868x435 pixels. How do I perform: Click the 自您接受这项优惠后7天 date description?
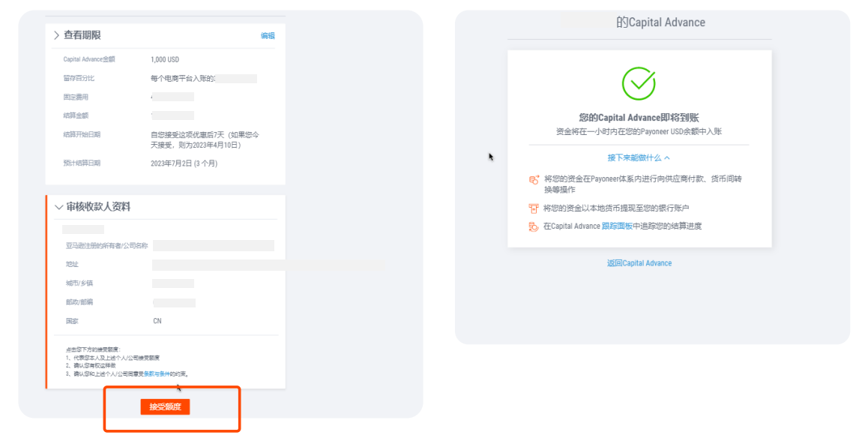coord(205,139)
